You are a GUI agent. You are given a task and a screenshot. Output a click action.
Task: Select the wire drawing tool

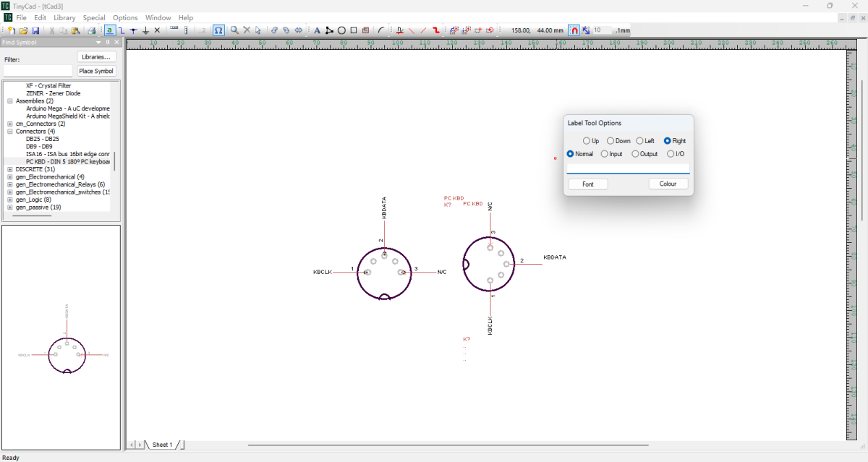click(122, 30)
